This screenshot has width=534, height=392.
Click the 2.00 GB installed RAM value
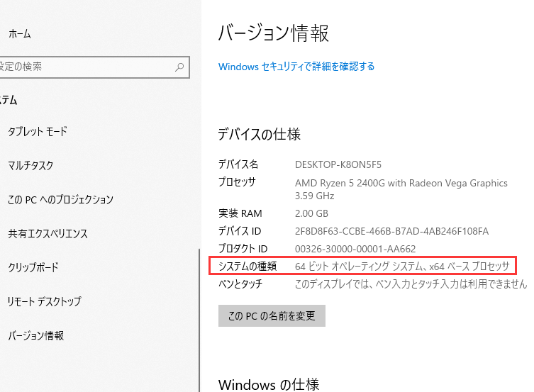point(311,213)
